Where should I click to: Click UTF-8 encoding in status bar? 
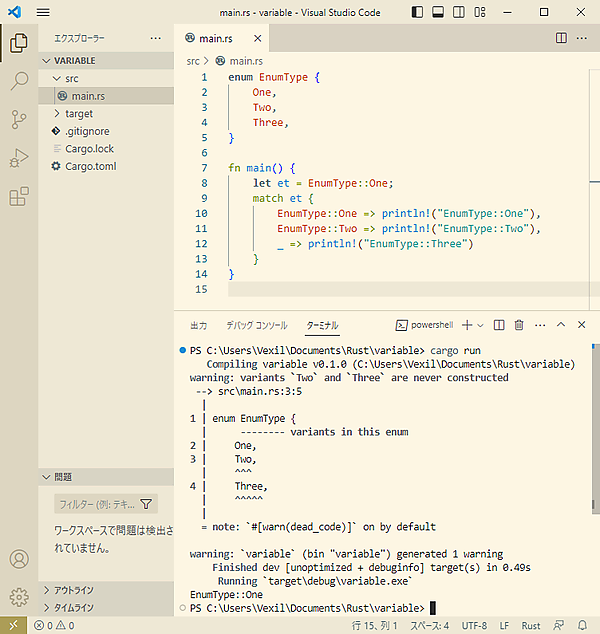(x=474, y=626)
